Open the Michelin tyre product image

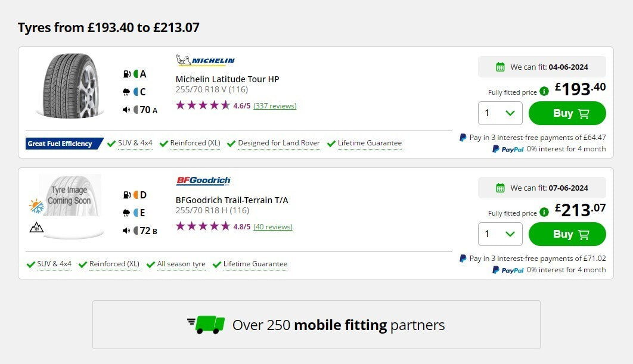pos(67,86)
